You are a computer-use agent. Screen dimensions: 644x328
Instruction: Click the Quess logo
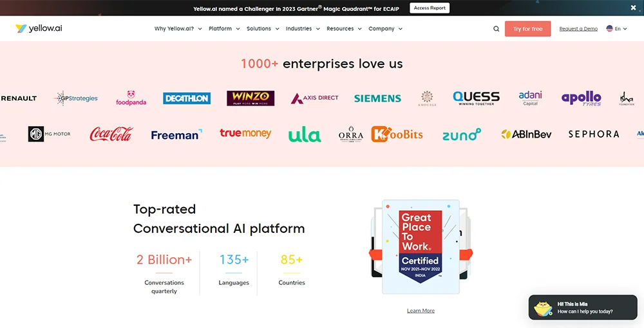point(477,98)
